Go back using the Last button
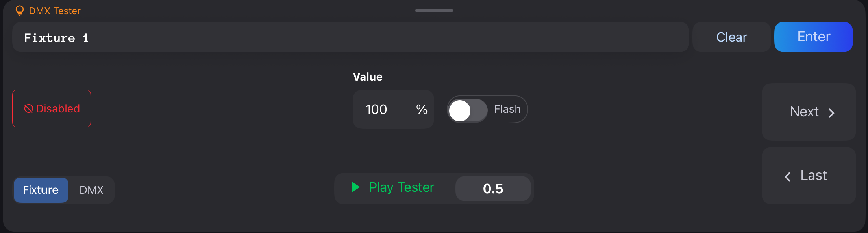This screenshot has height=233, width=868. (808, 176)
